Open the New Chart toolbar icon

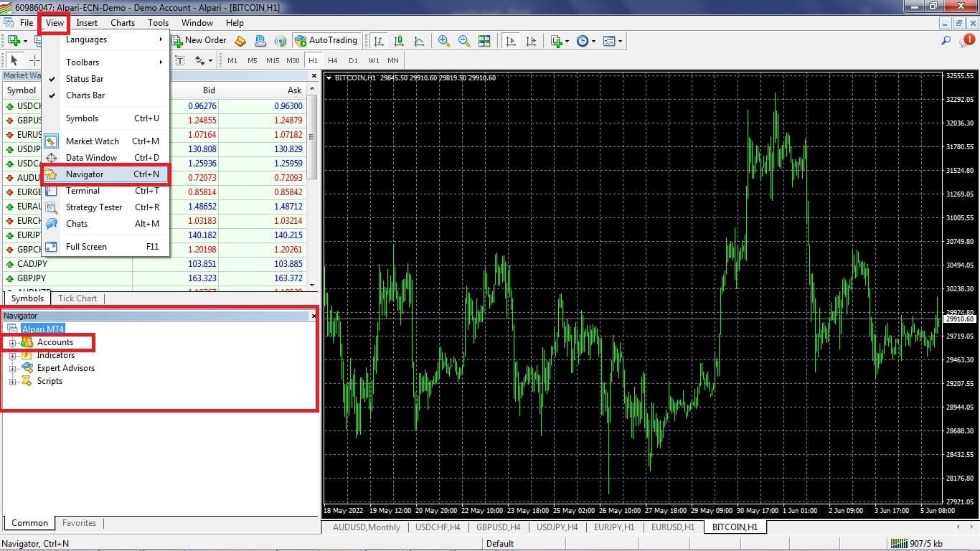click(13, 41)
